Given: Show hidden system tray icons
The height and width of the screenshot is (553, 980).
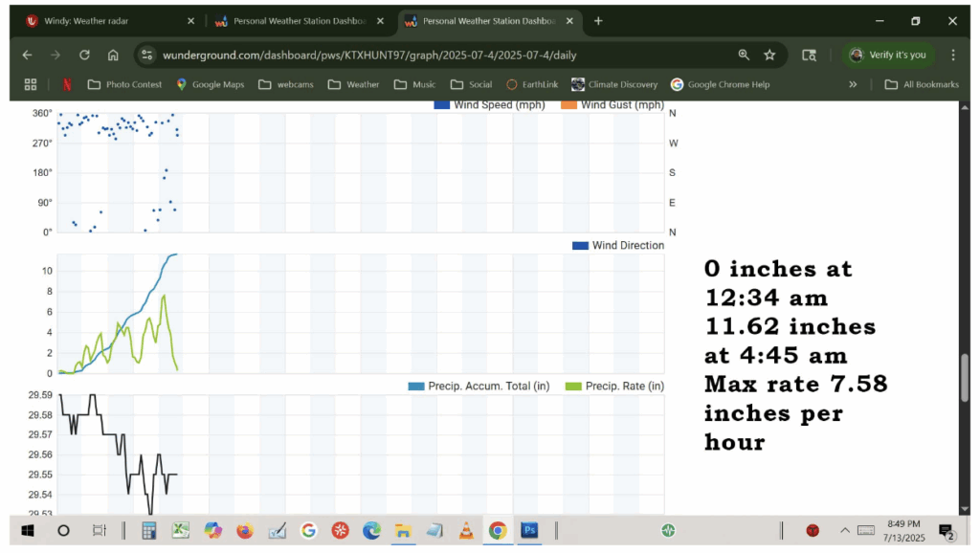Looking at the screenshot, I should pos(845,530).
